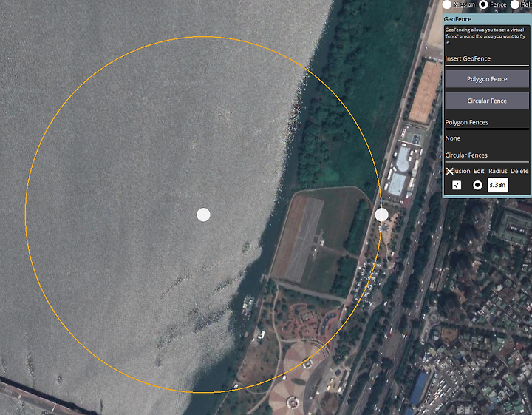Image resolution: width=532 pixels, height=415 pixels.
Task: Add a Circular Fence
Action: click(487, 101)
